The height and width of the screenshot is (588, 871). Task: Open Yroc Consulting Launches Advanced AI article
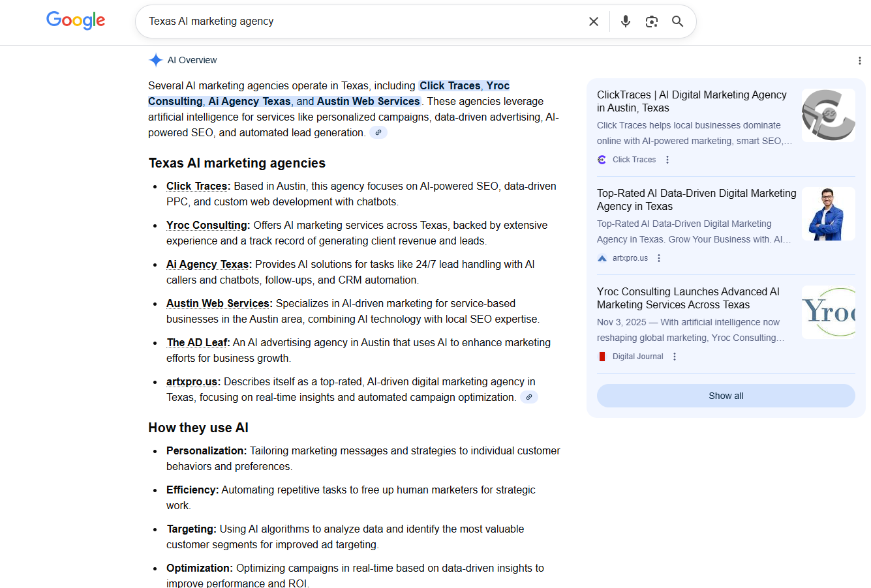688,298
